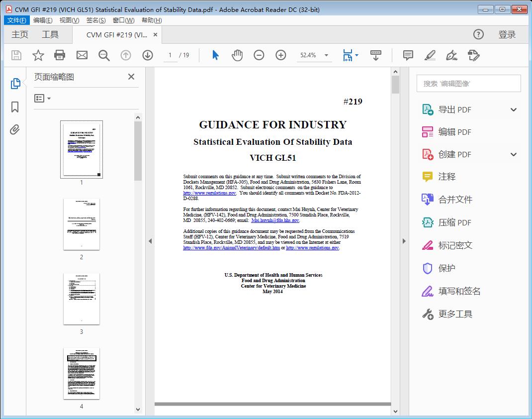Open thumbnail options dropdown menu
532x419 pixels.
point(43,99)
